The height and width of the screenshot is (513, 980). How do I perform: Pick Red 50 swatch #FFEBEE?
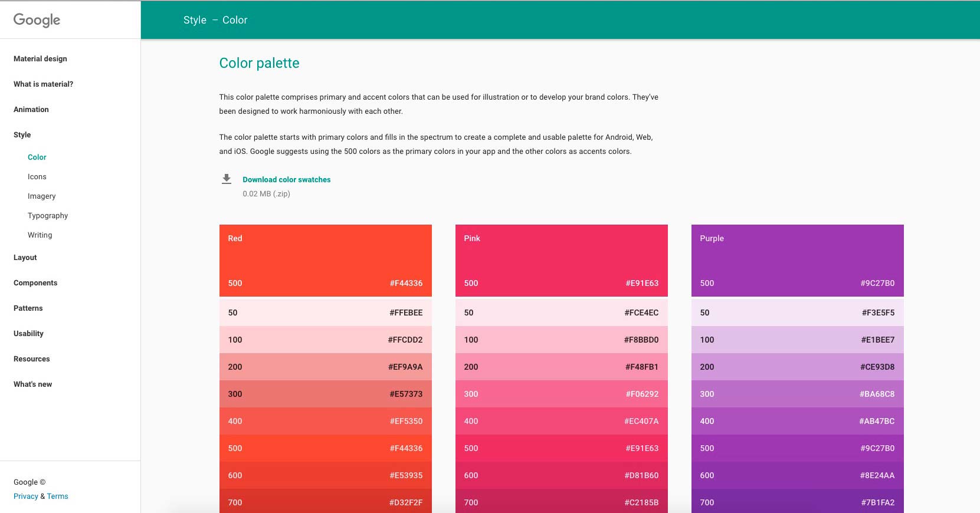[x=326, y=313]
